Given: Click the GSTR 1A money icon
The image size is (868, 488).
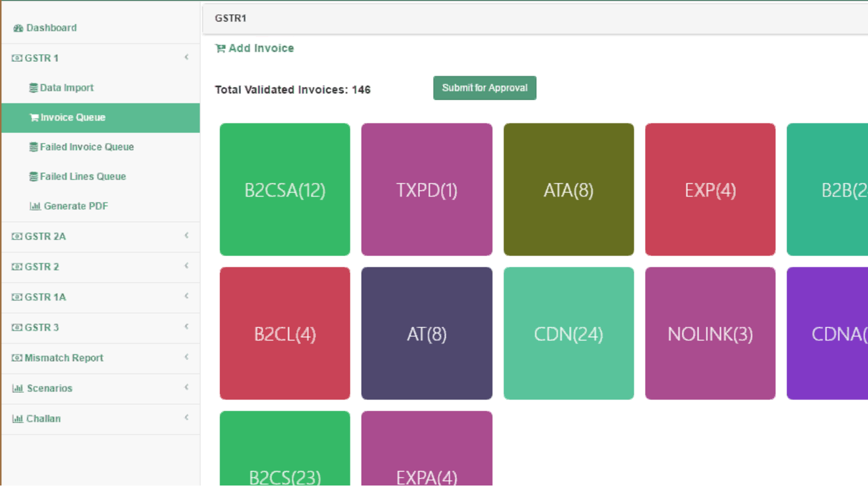Looking at the screenshot, I should click(x=17, y=297).
